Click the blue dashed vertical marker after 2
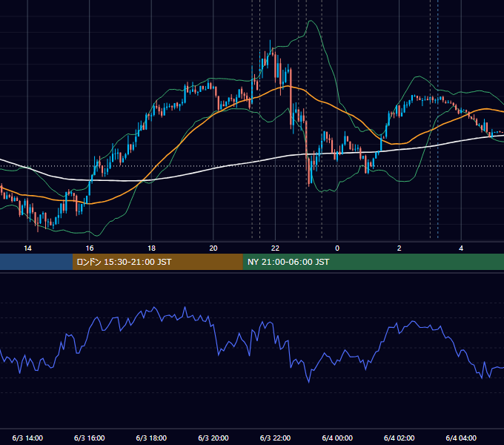 pos(438,119)
